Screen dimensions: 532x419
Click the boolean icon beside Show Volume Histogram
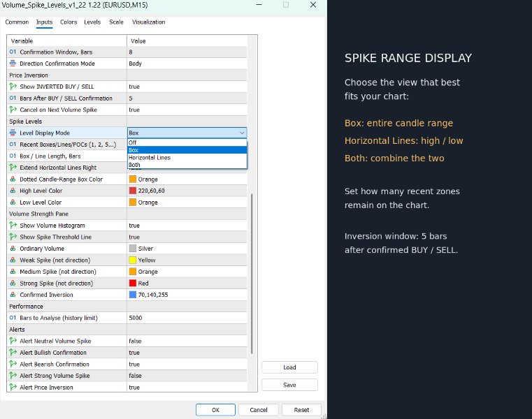[13, 226]
